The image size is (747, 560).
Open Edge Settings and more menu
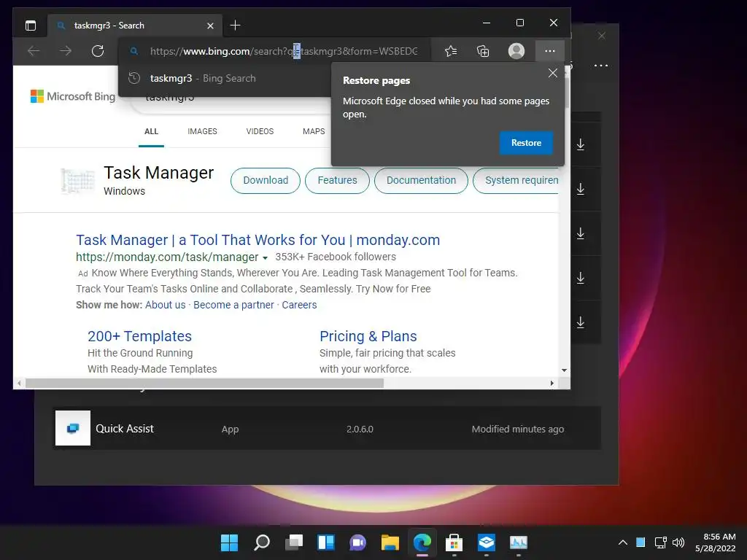[x=550, y=51]
